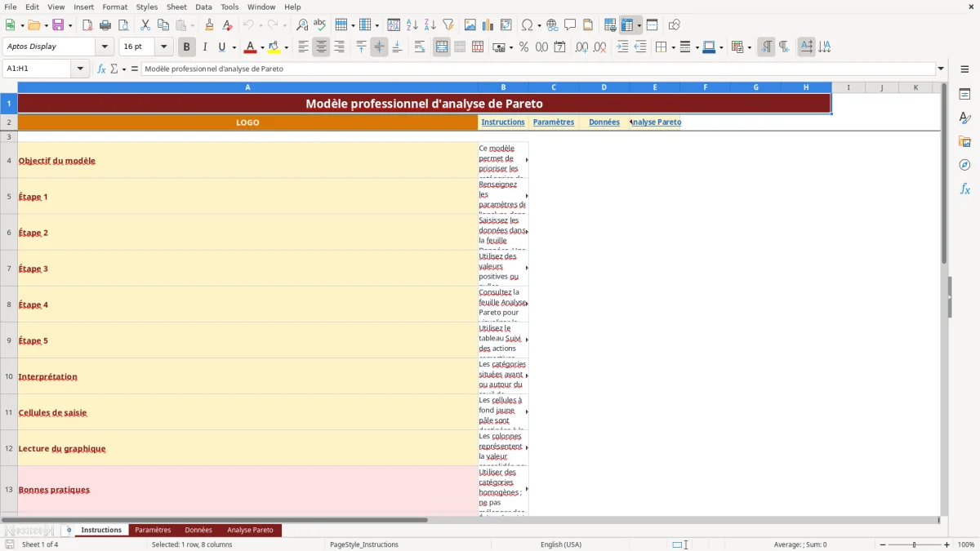980x551 pixels.
Task: Follow the Paramètres link in row 2
Action: tap(554, 122)
